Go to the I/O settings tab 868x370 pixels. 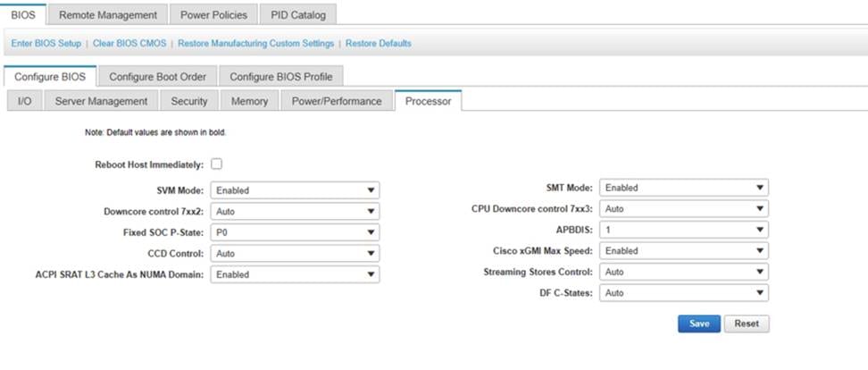coord(24,101)
